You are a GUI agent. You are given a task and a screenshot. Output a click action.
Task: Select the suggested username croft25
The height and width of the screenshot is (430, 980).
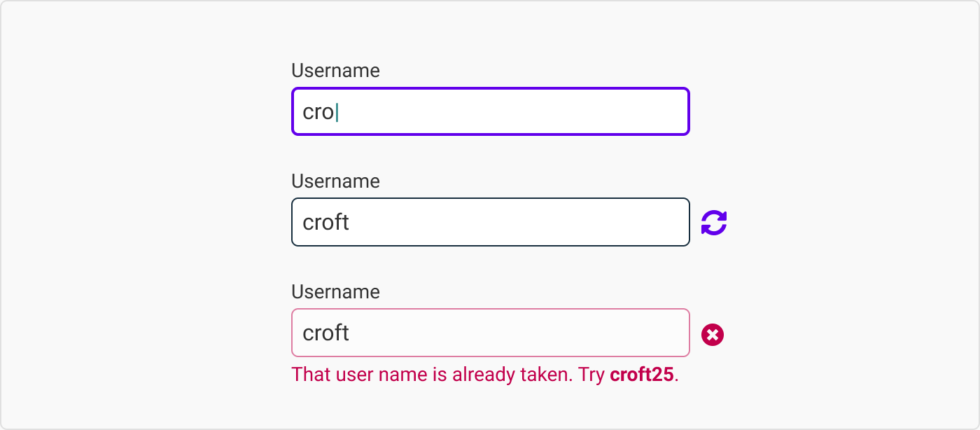point(641,375)
